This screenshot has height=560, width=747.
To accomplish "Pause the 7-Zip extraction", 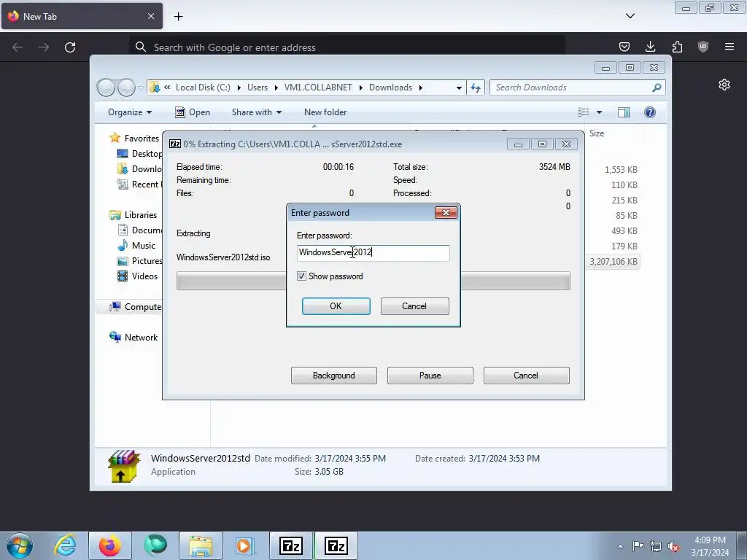I will pos(430,376).
